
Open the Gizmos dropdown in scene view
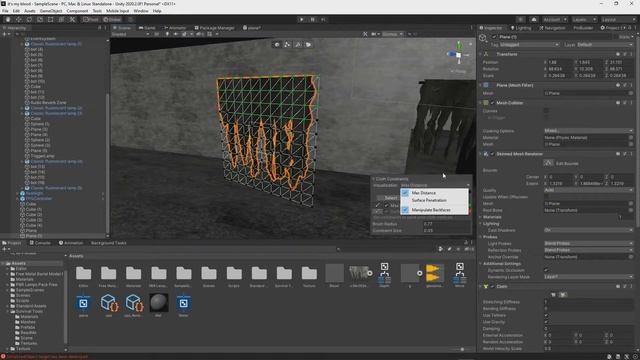coord(392,34)
